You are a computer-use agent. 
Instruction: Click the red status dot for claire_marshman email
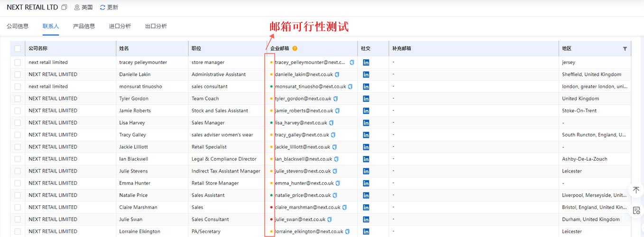pyautogui.click(x=271, y=207)
